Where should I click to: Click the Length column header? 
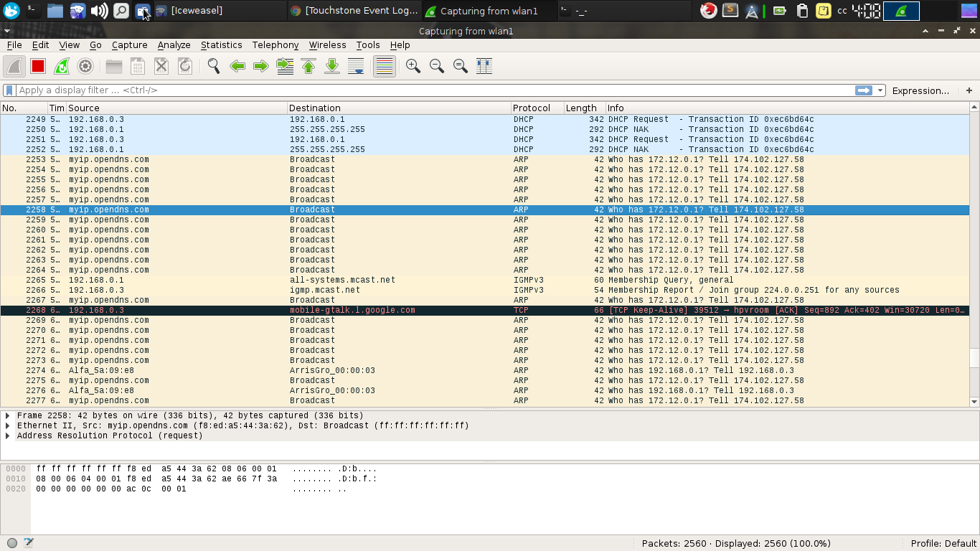pyautogui.click(x=585, y=108)
